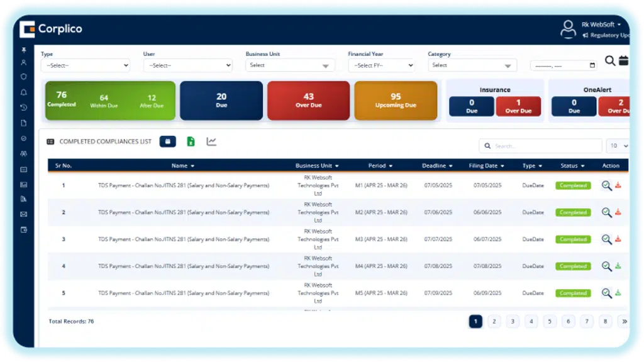
Task: Click the document page icon in the sidebar
Action: pyautogui.click(x=24, y=123)
